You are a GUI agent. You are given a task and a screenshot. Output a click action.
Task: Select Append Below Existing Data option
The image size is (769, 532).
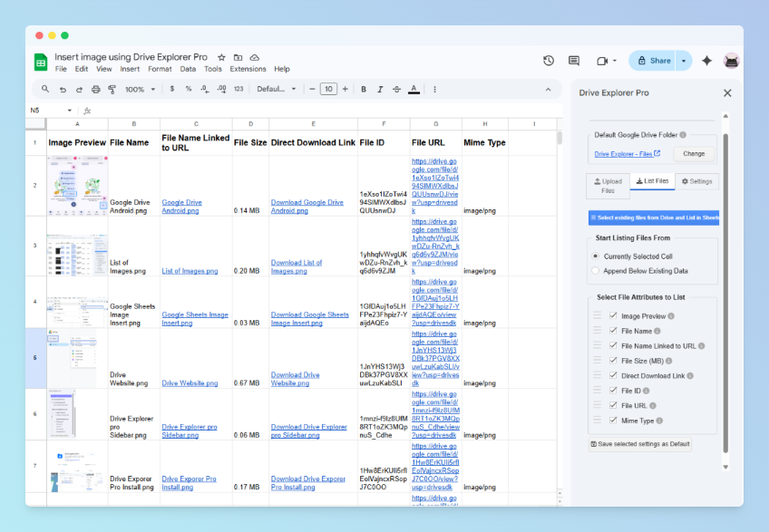(596, 271)
